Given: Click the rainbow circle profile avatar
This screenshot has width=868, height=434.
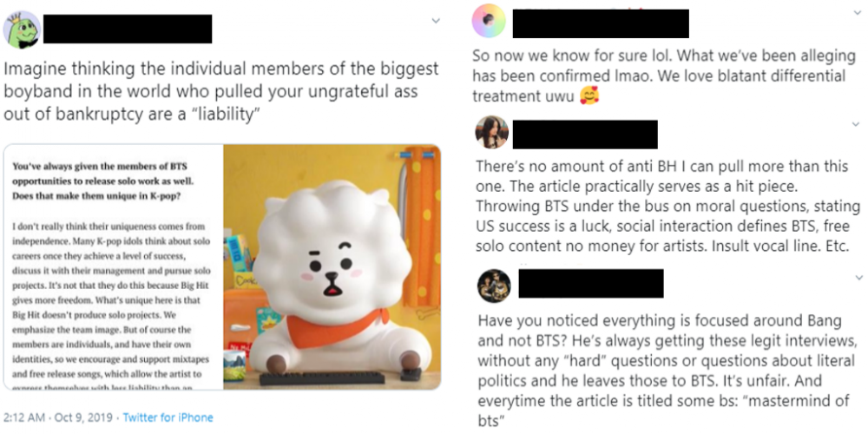Looking at the screenshot, I should [488, 21].
